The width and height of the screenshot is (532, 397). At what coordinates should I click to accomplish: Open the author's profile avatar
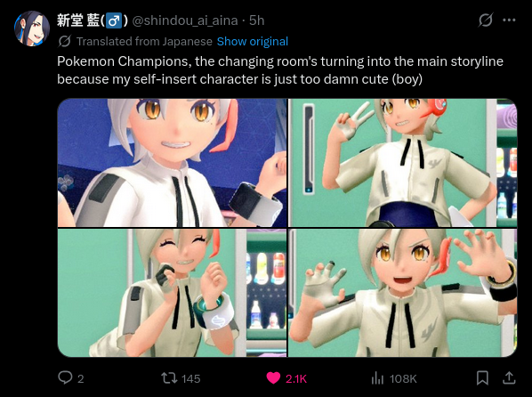point(32,28)
